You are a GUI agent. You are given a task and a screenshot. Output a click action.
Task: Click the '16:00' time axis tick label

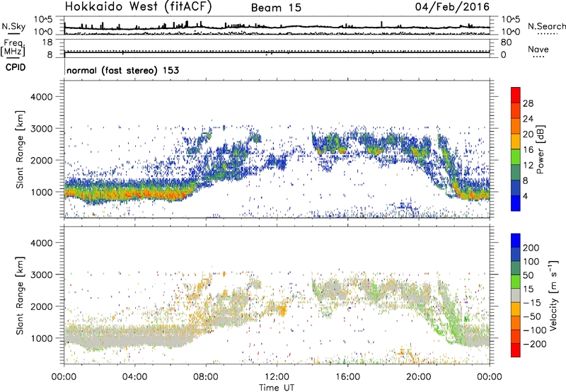[x=347, y=377]
